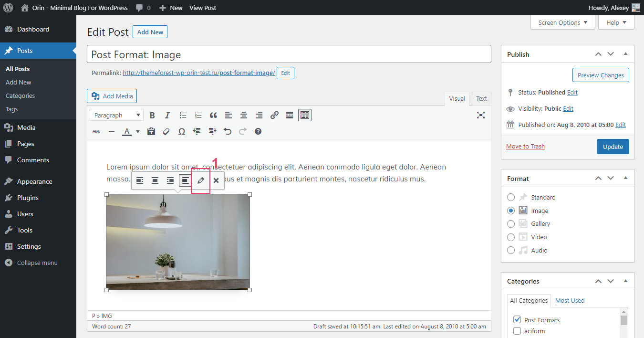Insert the Read More tag icon
This screenshot has width=644, height=338.
pos(290,115)
